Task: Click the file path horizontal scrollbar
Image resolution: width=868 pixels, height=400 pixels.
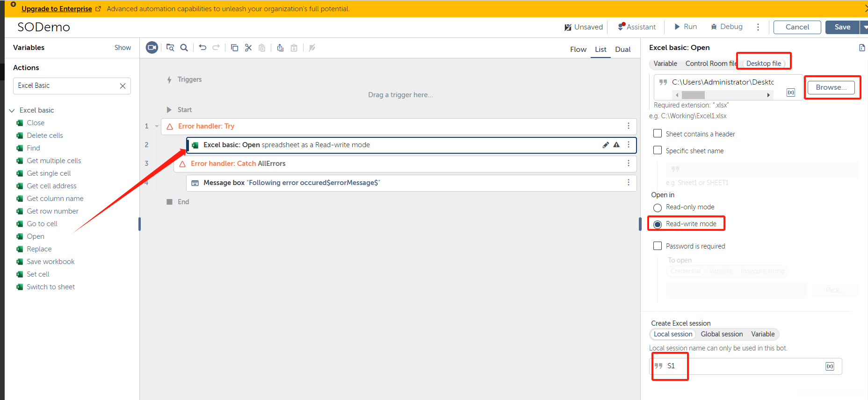Action: [x=723, y=95]
